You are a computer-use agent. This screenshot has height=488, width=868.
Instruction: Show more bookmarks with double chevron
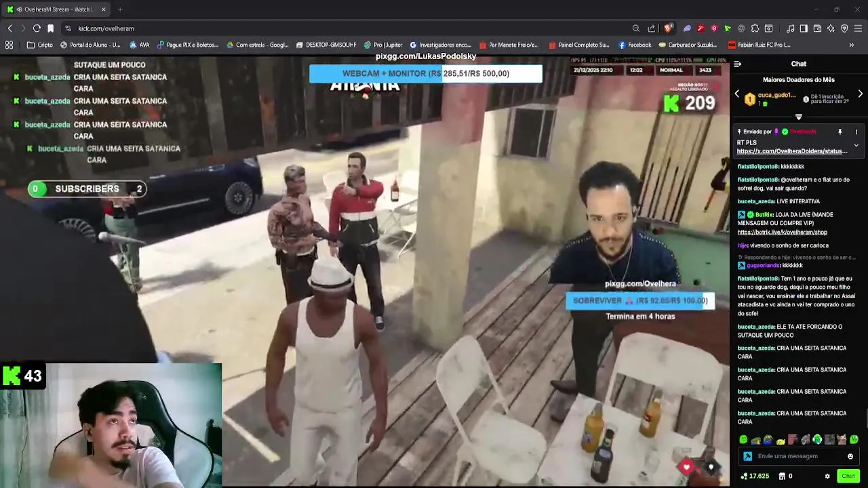pyautogui.click(x=852, y=45)
